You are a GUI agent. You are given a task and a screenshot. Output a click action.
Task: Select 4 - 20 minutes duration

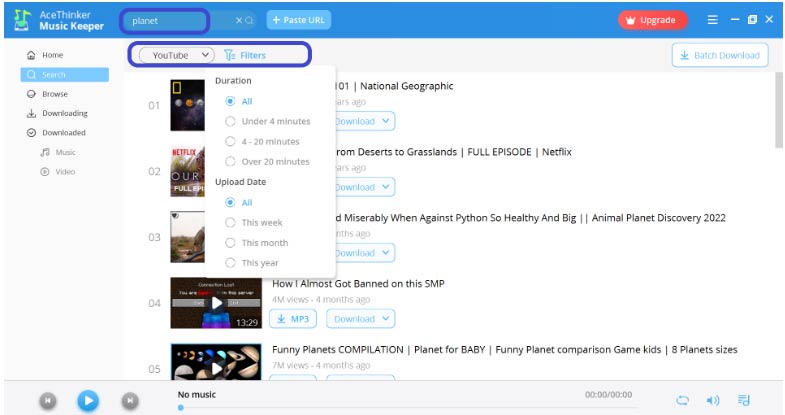point(230,142)
